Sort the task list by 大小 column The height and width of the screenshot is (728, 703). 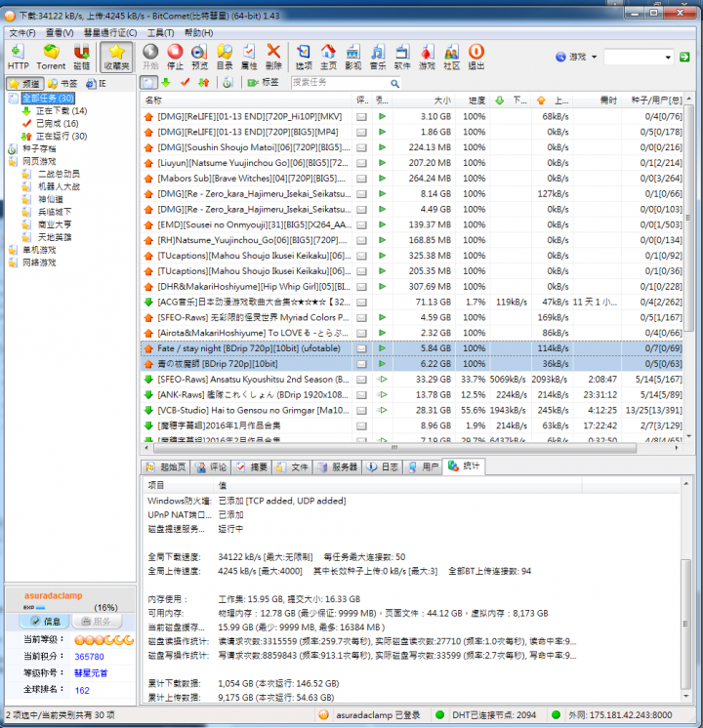click(x=423, y=100)
